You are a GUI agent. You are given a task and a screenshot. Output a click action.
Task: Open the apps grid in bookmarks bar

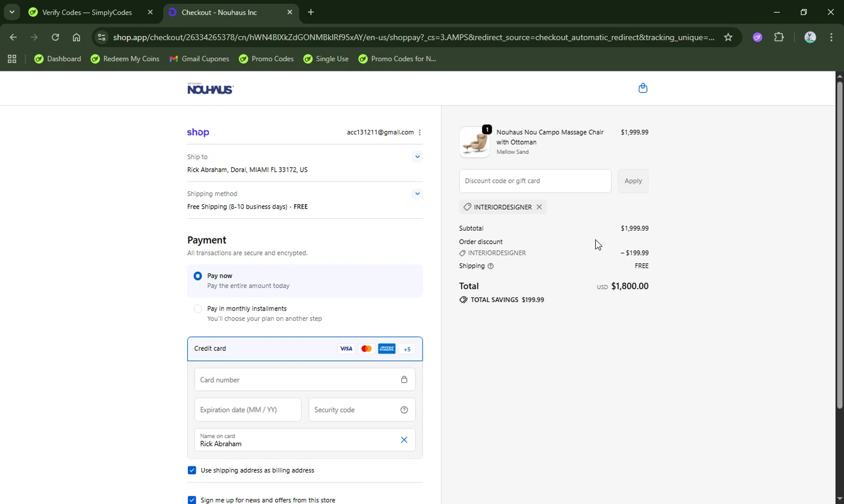click(x=12, y=58)
